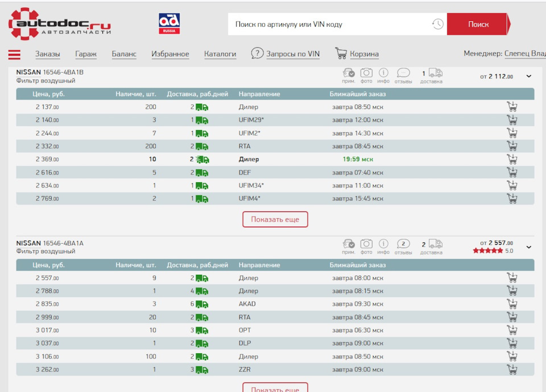Click the VIN requests question mark icon

pyautogui.click(x=257, y=53)
